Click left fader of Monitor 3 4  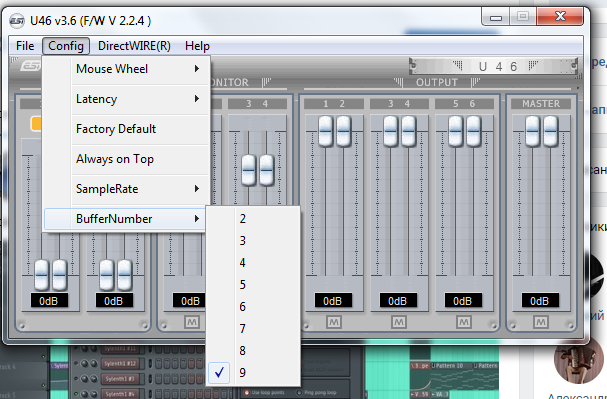tap(249, 170)
